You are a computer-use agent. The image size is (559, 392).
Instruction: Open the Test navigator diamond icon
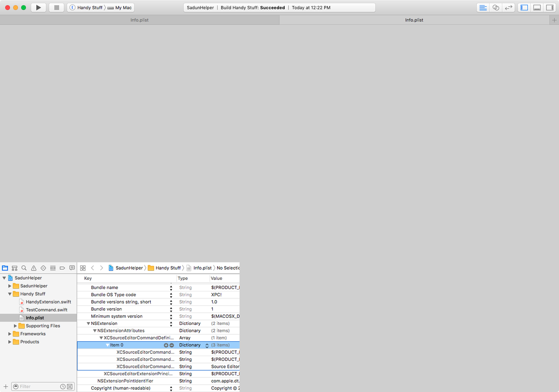43,268
